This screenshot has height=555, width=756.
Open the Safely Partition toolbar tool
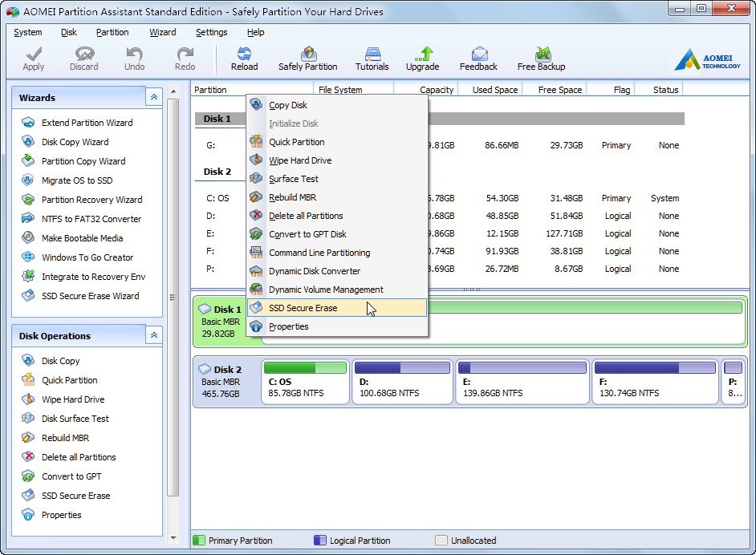[307, 58]
